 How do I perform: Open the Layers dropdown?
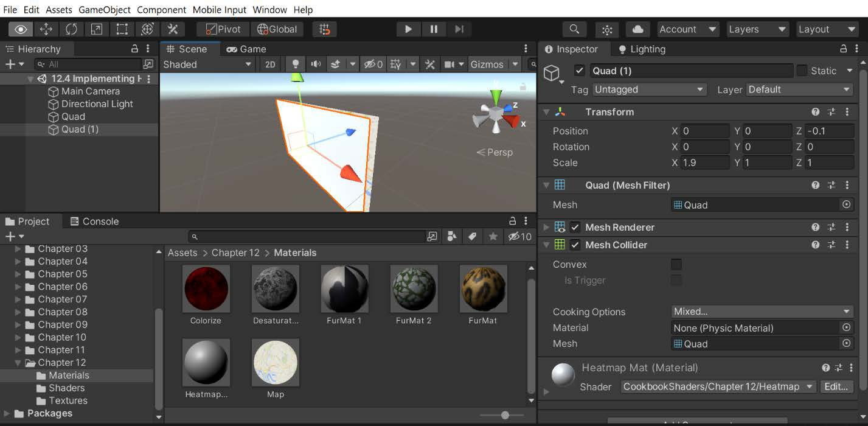tap(757, 29)
